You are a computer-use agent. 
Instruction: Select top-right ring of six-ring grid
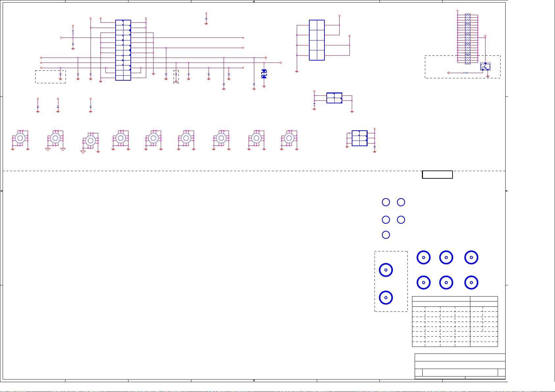pyautogui.click(x=471, y=257)
